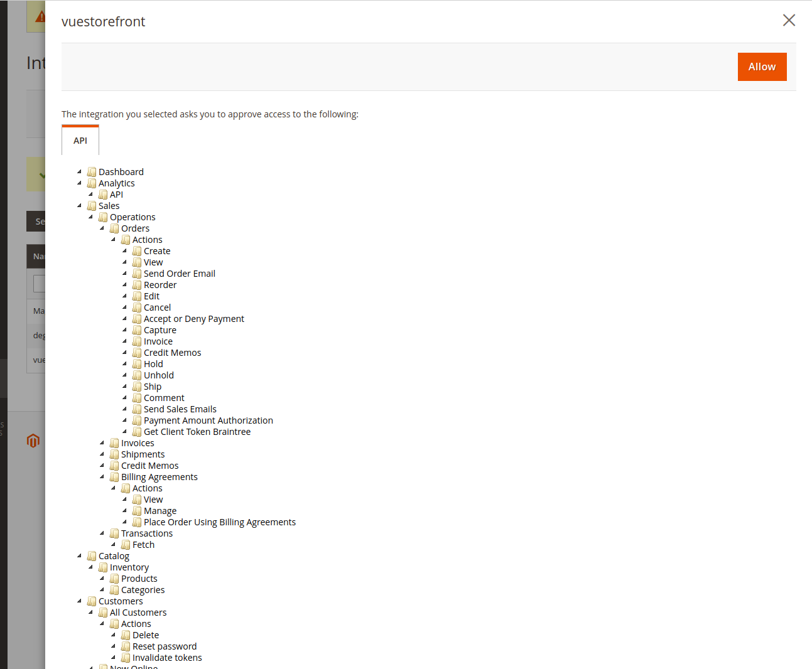Collapse the Dashboard tree node arrow
This screenshot has width=812, height=669.
(80, 172)
